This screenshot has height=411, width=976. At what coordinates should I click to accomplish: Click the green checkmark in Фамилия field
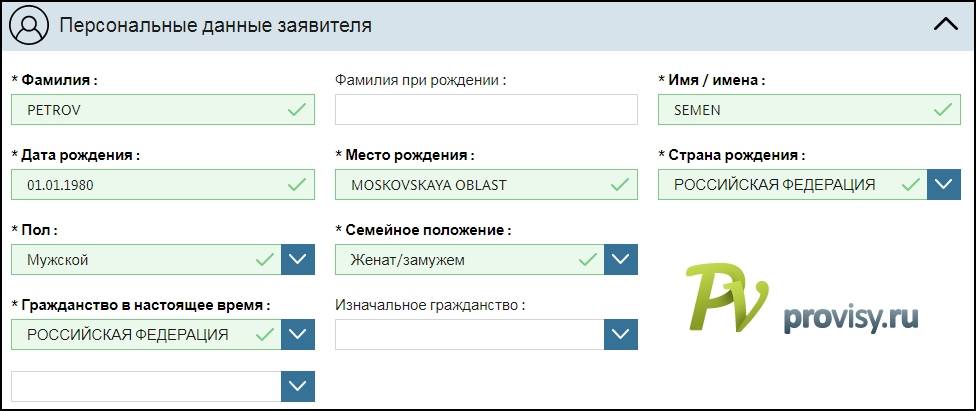pyautogui.click(x=297, y=110)
